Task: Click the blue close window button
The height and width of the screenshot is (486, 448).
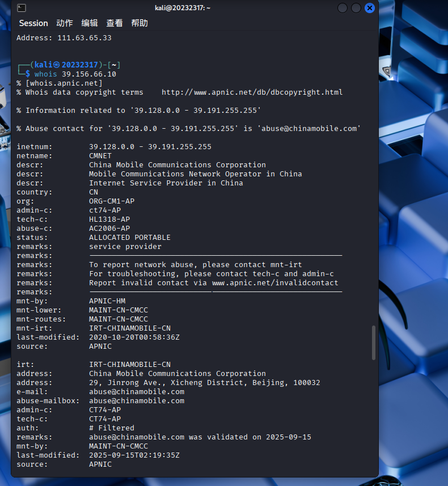Action: click(370, 8)
